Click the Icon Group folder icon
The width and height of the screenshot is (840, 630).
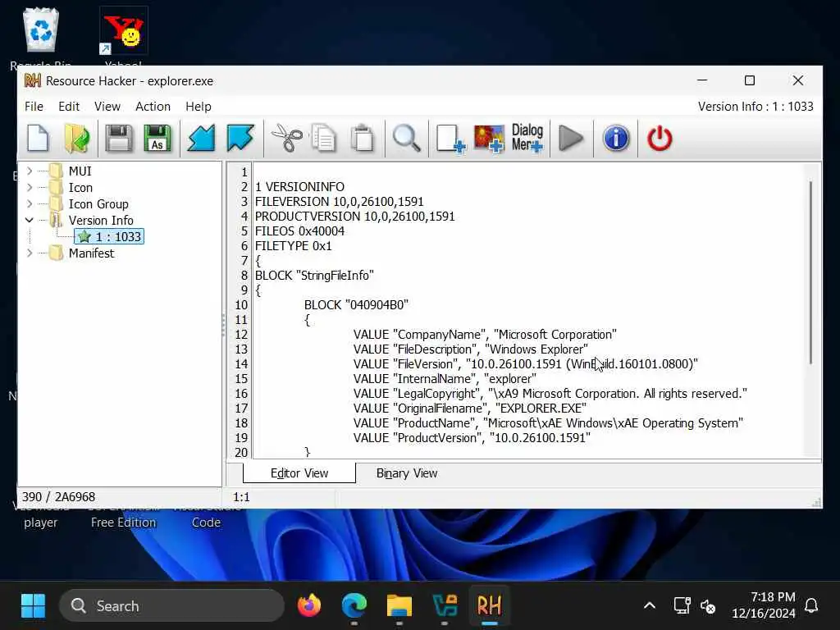coord(56,204)
